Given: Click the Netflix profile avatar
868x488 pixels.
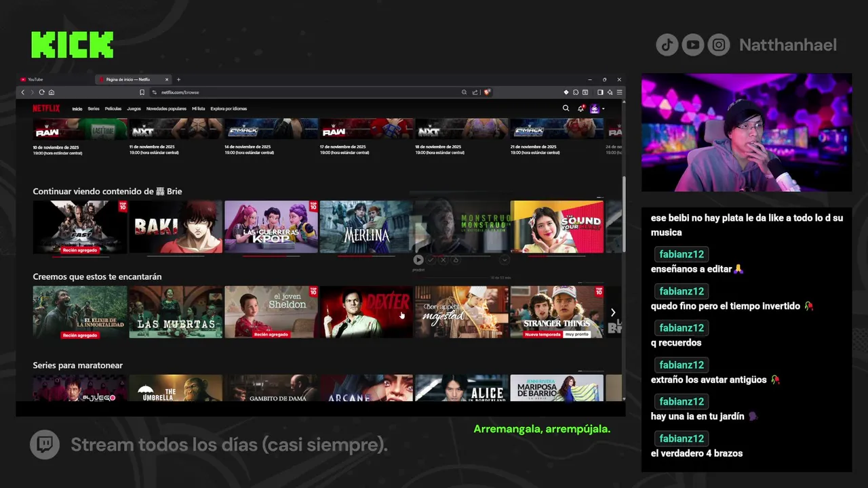Looking at the screenshot, I should click(x=595, y=108).
